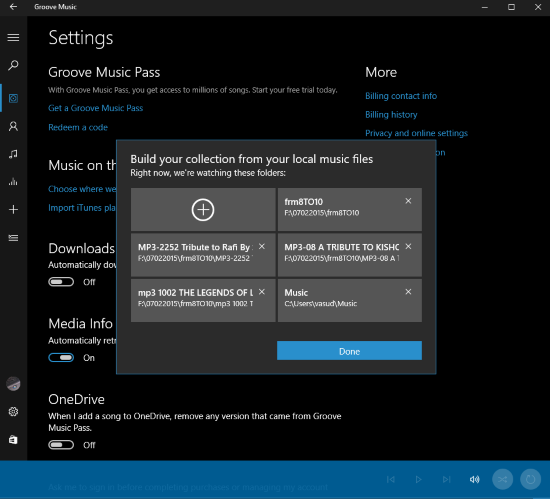Open Songs using the music note icon
The width and height of the screenshot is (550, 499).
(x=13, y=154)
